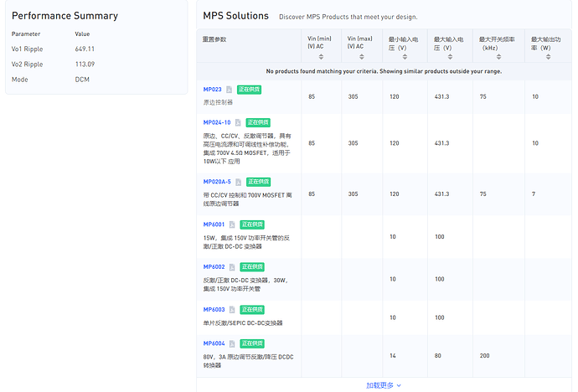578x392 pixels.
Task: Open the MP020A-5 datasheet PDF icon
Action: [238, 182]
